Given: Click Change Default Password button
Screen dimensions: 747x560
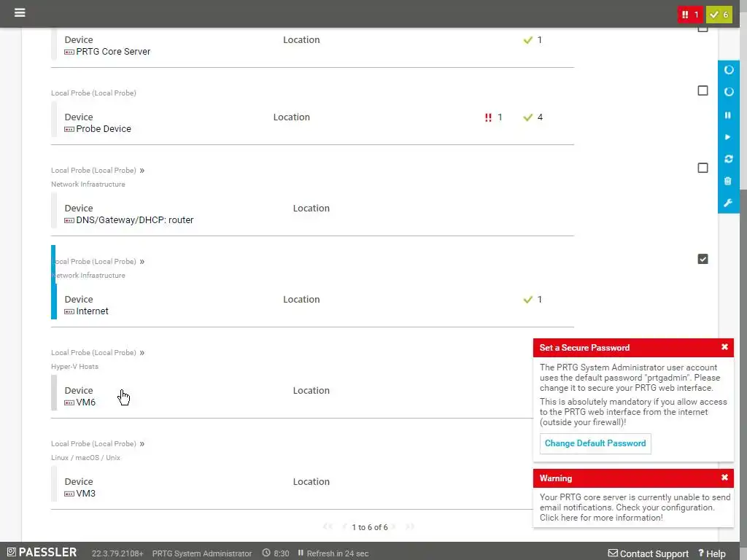Looking at the screenshot, I should click(x=595, y=443).
